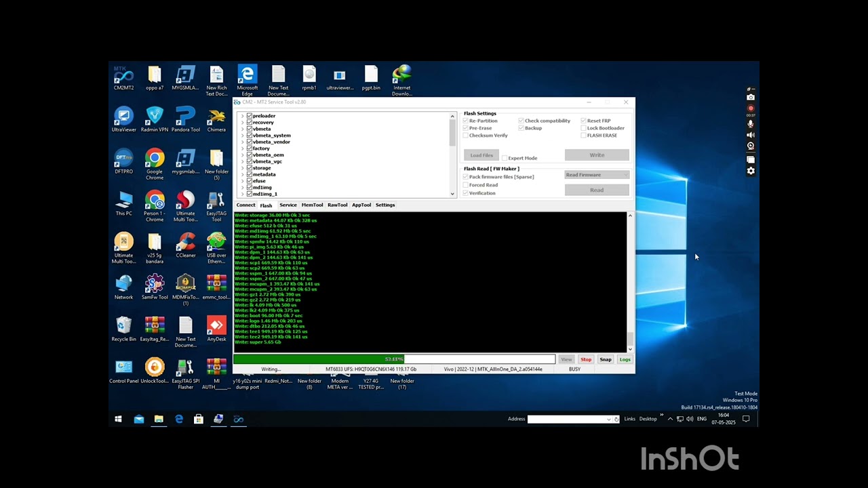The image size is (868, 488).
Task: Open the RawTool tab
Action: (337, 205)
